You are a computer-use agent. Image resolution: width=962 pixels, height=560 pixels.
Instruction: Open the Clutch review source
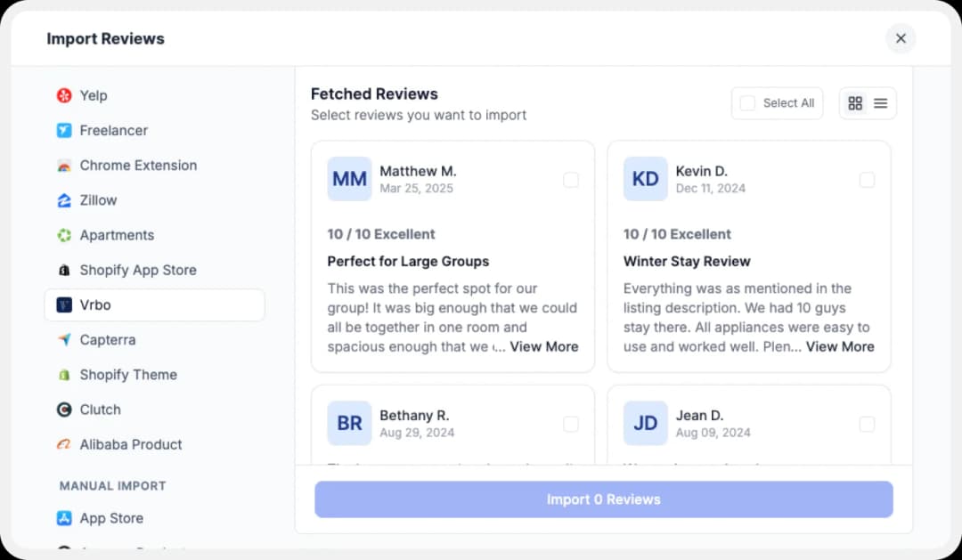(62, 409)
